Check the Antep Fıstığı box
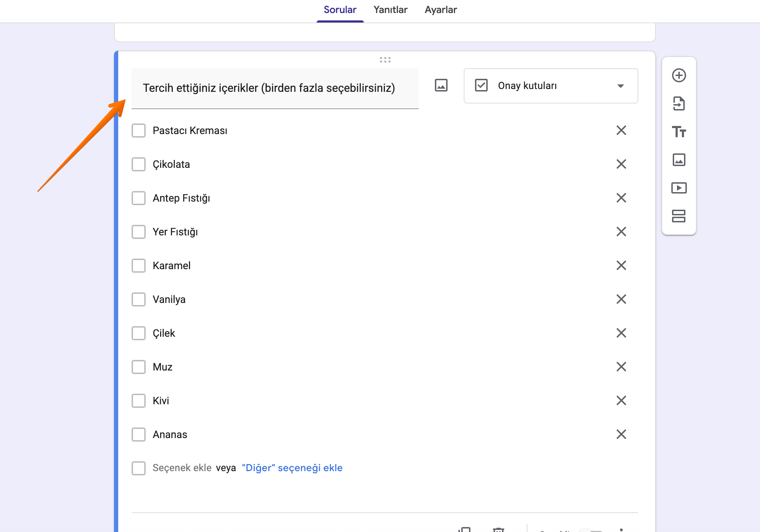This screenshot has width=760, height=532. point(139,198)
